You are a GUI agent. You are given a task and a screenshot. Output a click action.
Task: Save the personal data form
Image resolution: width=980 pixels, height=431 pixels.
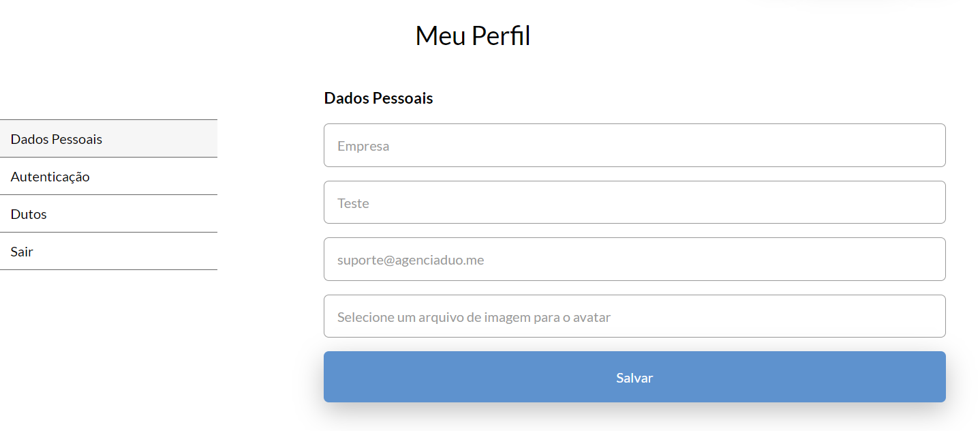634,377
